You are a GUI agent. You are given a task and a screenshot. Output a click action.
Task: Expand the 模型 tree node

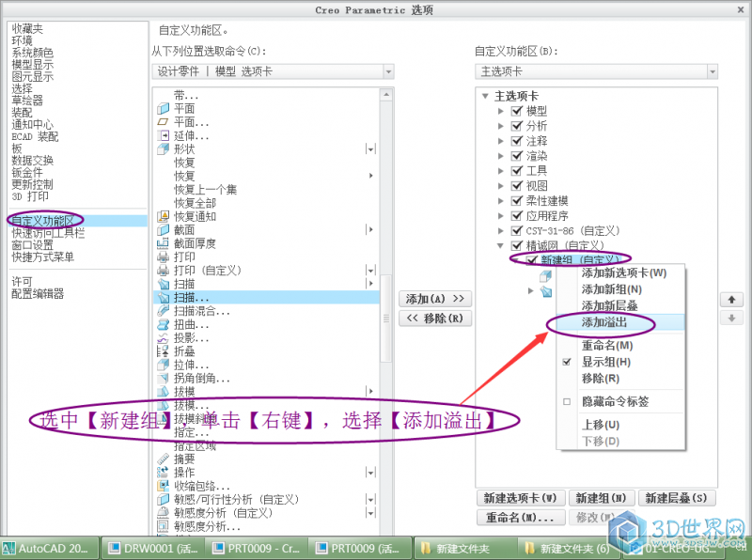pyautogui.click(x=500, y=111)
